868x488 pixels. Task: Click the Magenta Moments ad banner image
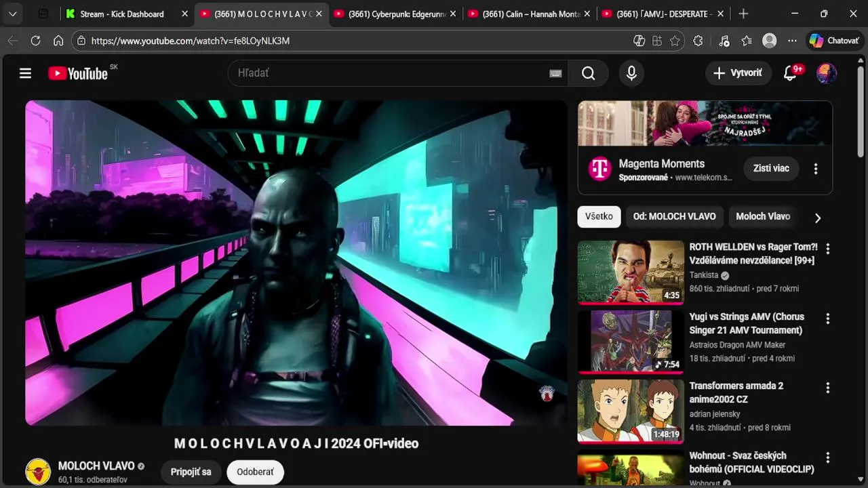click(x=705, y=123)
